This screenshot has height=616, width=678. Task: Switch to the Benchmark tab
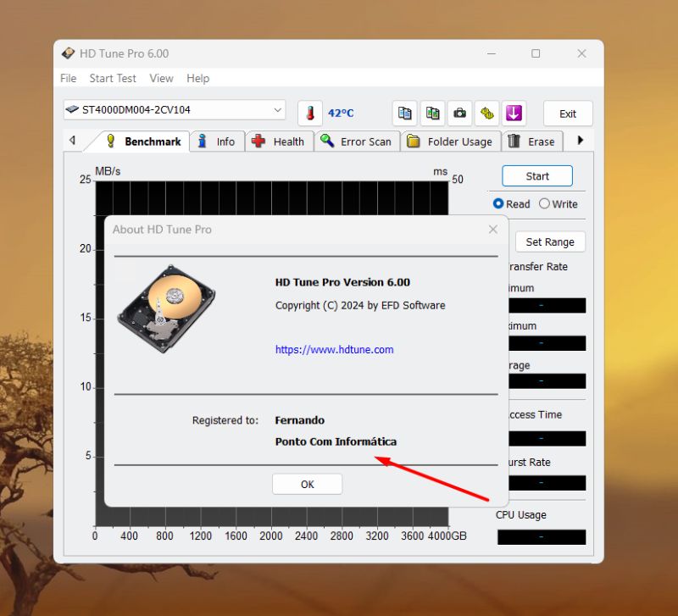pos(143,142)
